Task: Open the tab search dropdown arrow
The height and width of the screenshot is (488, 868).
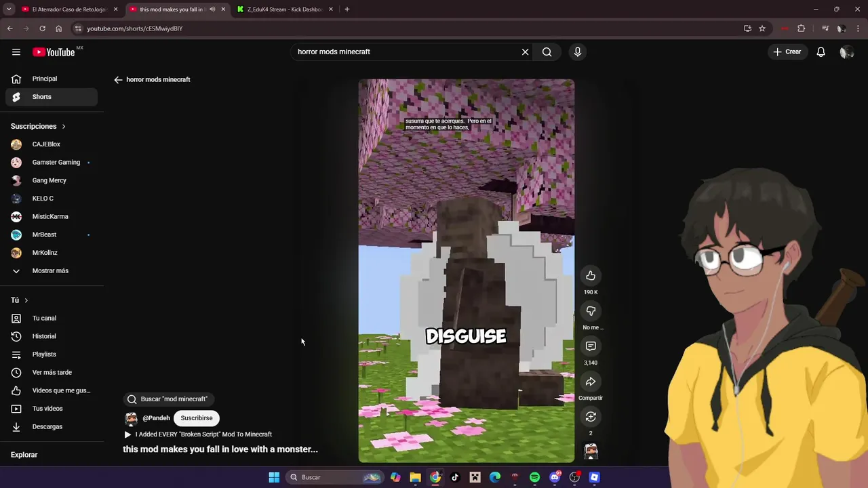Action: click(x=9, y=9)
